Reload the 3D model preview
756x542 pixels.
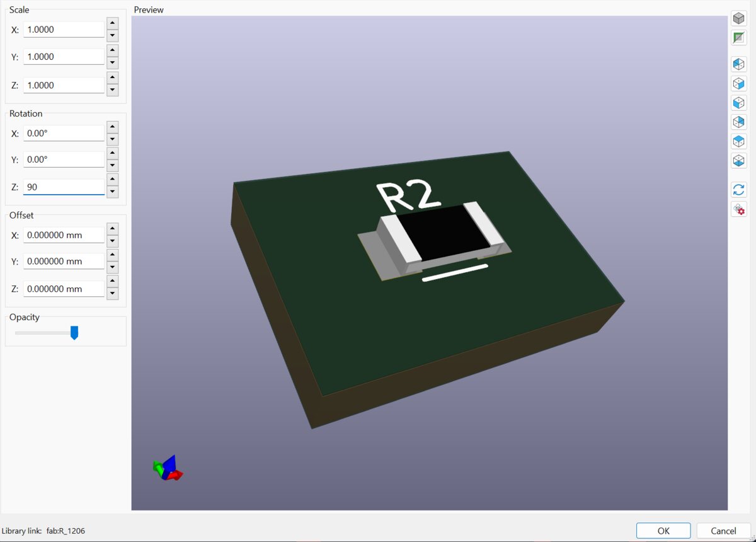pos(738,189)
